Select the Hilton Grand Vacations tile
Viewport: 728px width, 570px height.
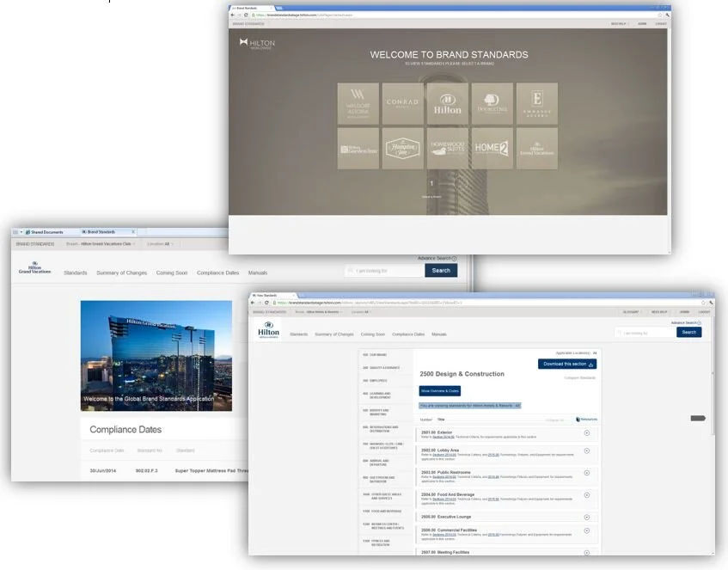[x=536, y=149]
